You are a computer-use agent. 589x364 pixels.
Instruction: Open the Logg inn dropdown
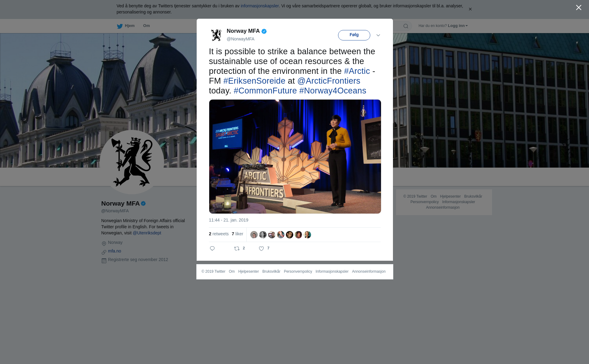coord(458,26)
